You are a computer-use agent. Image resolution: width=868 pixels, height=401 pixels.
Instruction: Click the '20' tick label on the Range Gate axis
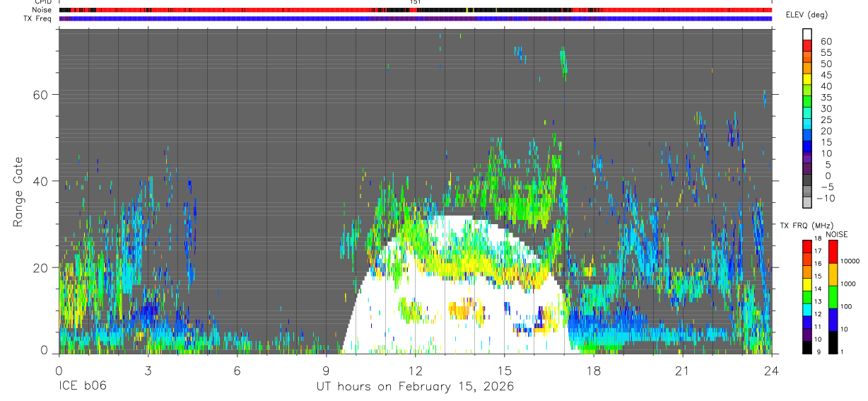coord(40,267)
